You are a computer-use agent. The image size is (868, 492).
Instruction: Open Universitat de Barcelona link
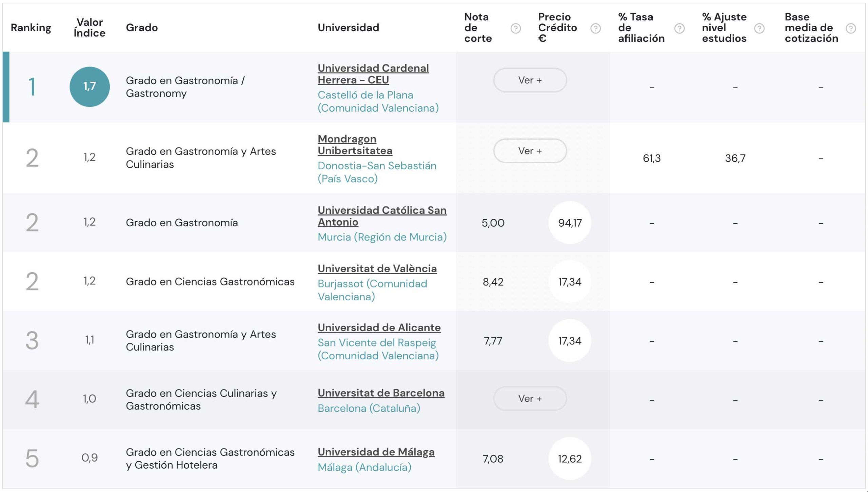381,393
